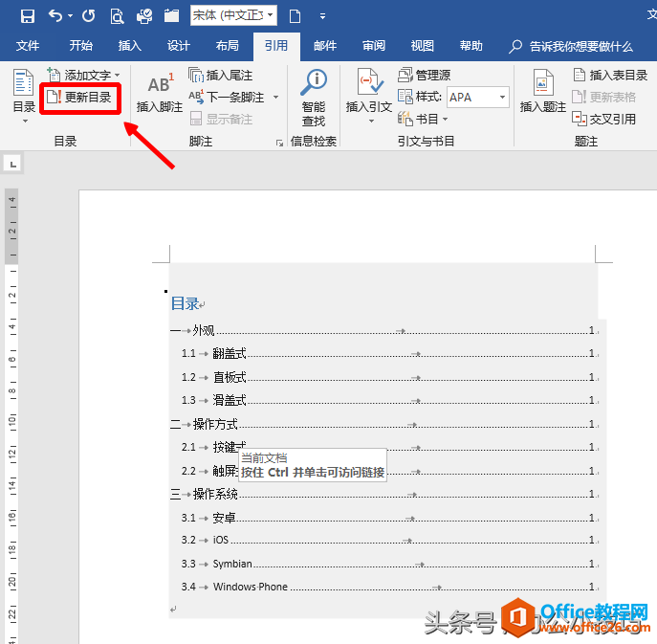Click the New blank document icon
The height and width of the screenshot is (644, 657).
tap(295, 16)
